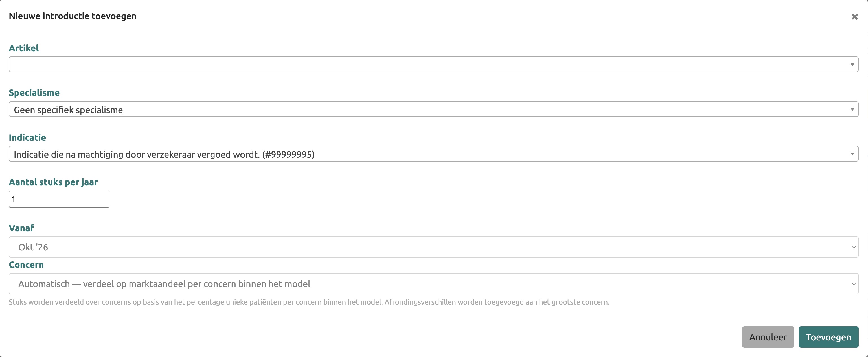Image resolution: width=868 pixels, height=357 pixels.
Task: Click the Indicatie field label
Action: [x=27, y=137]
